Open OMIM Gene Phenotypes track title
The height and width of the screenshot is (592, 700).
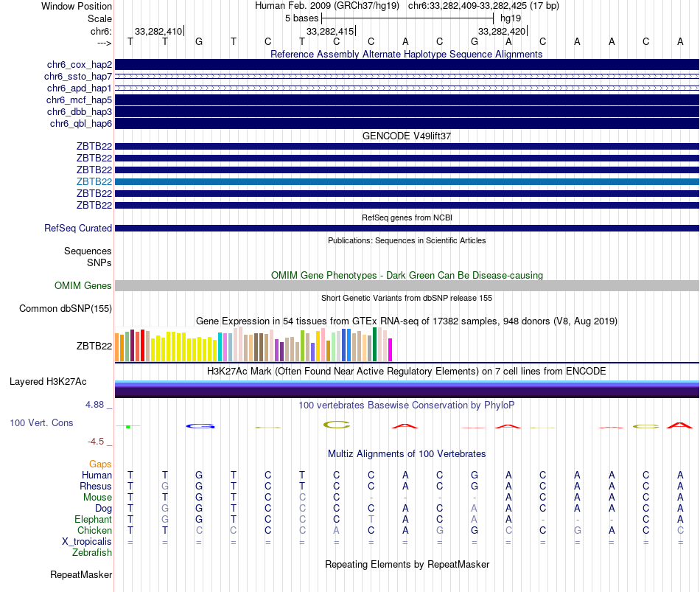tap(407, 275)
